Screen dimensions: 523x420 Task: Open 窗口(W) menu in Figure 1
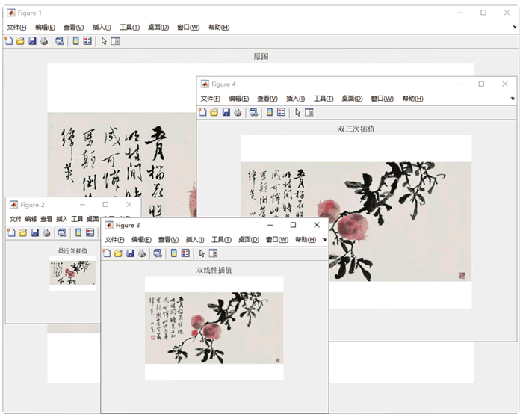188,28
